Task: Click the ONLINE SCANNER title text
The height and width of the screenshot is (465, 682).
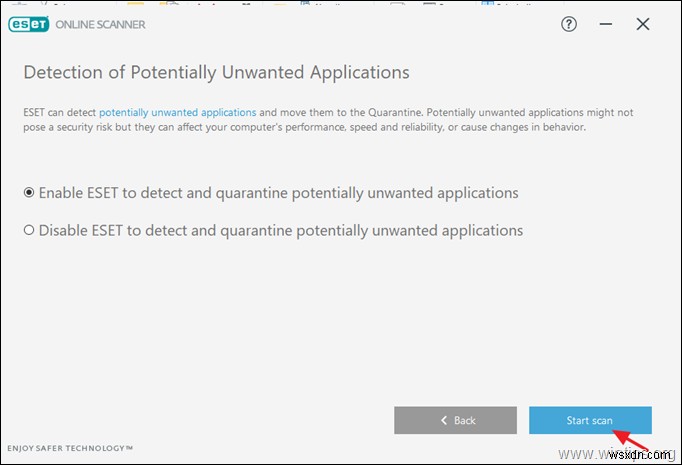Action: (x=100, y=25)
